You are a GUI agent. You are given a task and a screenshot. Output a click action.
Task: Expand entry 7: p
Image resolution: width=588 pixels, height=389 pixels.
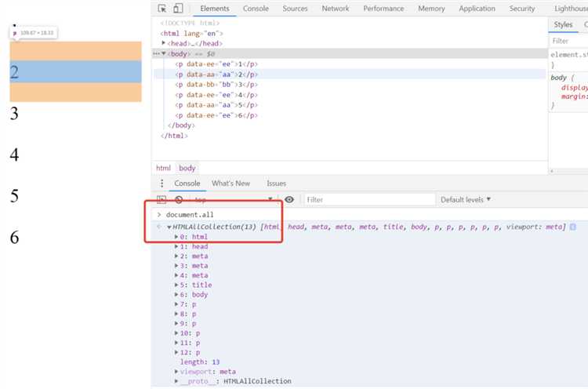[176, 304]
